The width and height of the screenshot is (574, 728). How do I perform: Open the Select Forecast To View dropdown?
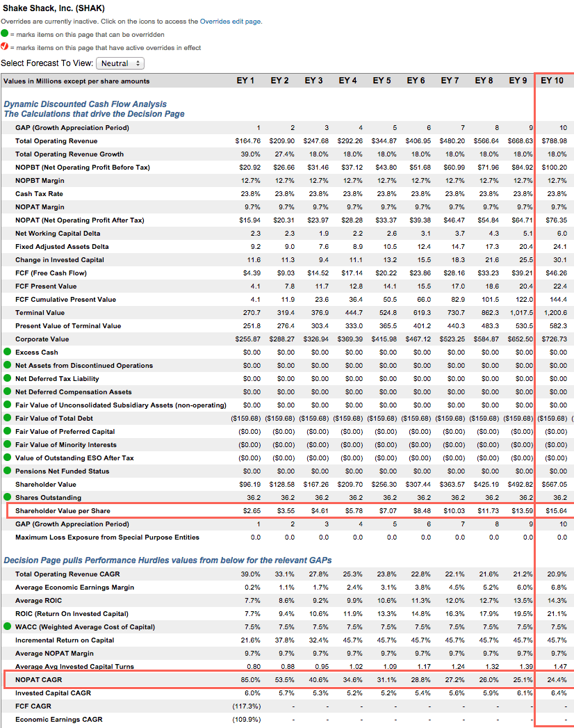(120, 63)
